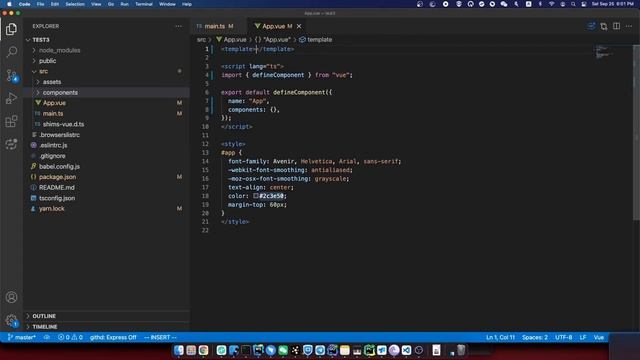This screenshot has height=360, width=640.
Task: Open Source Control view in activity bar
Action: (x=11, y=76)
